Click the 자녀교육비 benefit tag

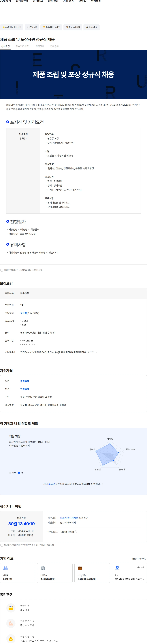[91, 27]
